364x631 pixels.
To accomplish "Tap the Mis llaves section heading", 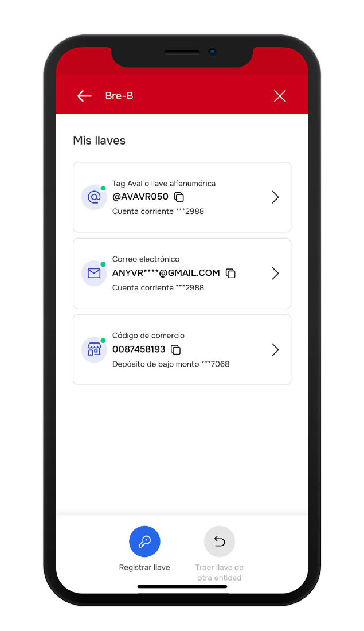I will pyautogui.click(x=99, y=141).
